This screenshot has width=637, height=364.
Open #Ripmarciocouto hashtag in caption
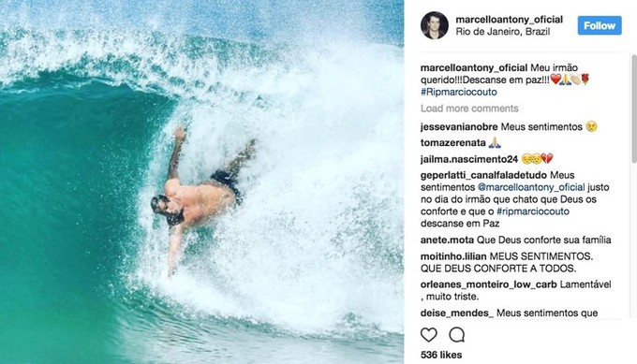point(459,92)
